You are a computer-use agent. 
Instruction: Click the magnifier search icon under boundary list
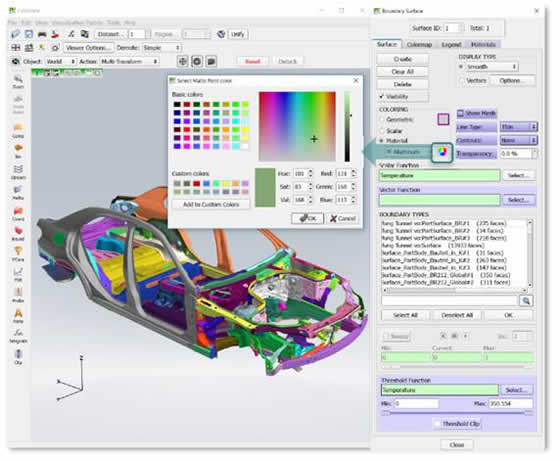pyautogui.click(x=526, y=301)
